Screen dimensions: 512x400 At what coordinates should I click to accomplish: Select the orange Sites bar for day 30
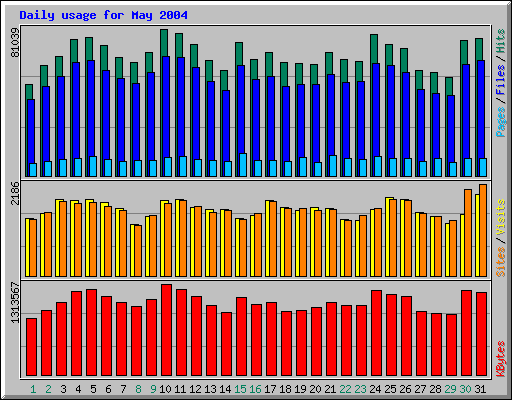point(468,233)
